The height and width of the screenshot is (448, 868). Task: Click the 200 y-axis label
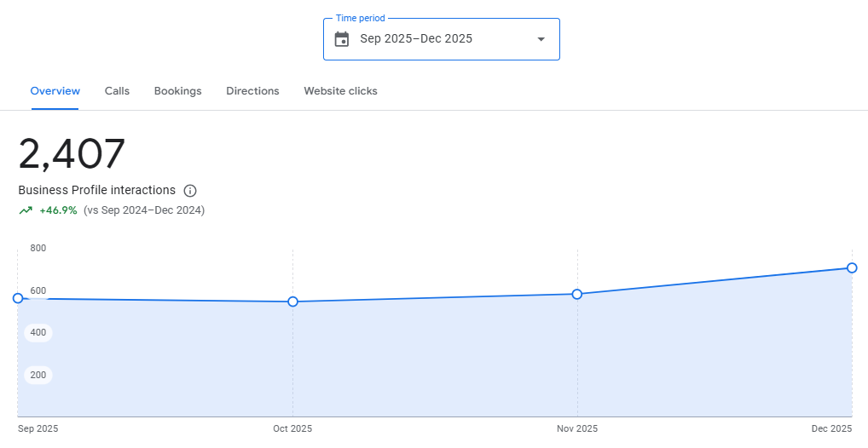pyautogui.click(x=38, y=375)
